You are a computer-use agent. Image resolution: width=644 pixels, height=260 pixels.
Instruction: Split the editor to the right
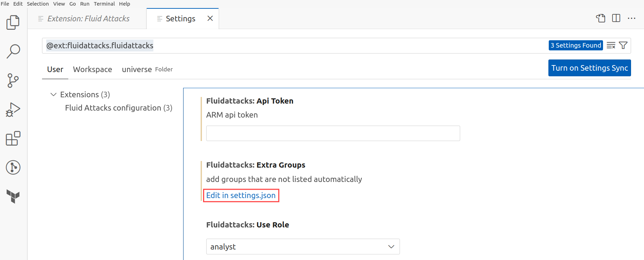[616, 18]
